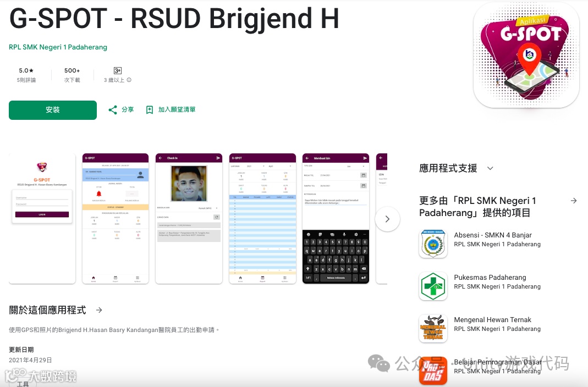Open more items arrow beside RPL SMK heading
Viewport: 588px width, 387px height.
point(574,201)
